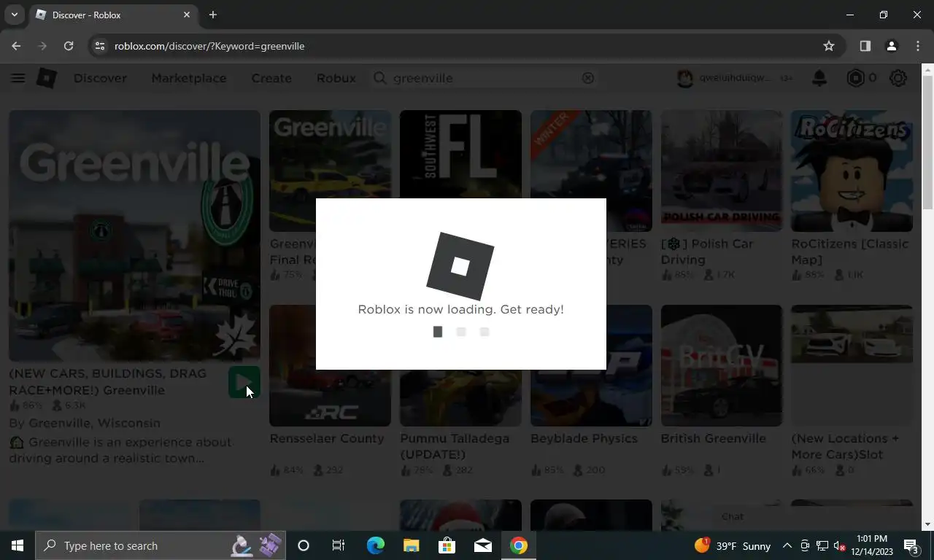Viewport: 934px width, 560px height.
Task: Open the Robux balance icon
Action: 855,78
